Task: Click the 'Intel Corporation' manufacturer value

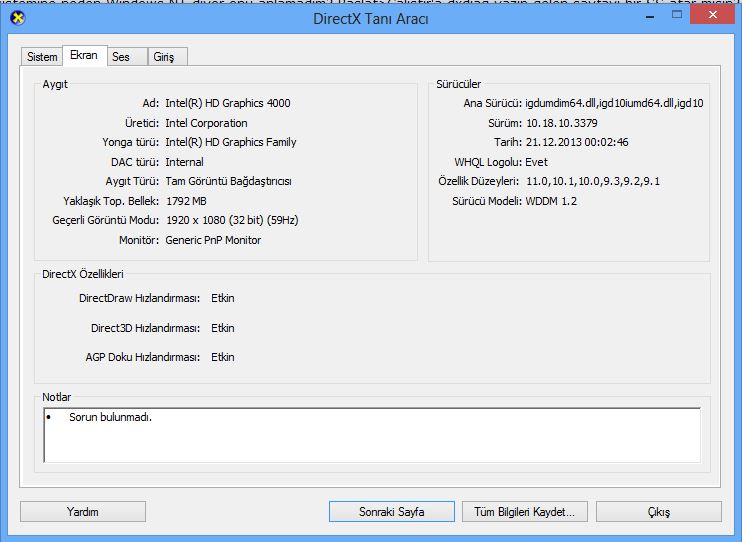Action: [x=206, y=123]
